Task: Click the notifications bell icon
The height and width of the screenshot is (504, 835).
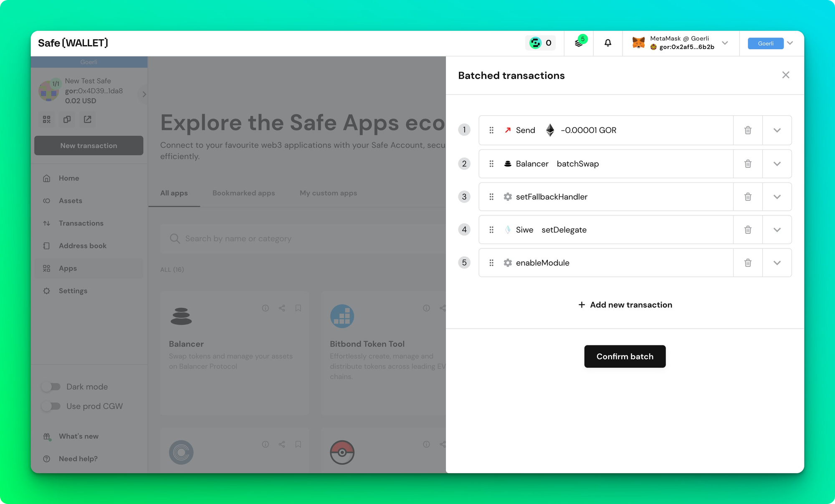Action: point(608,43)
